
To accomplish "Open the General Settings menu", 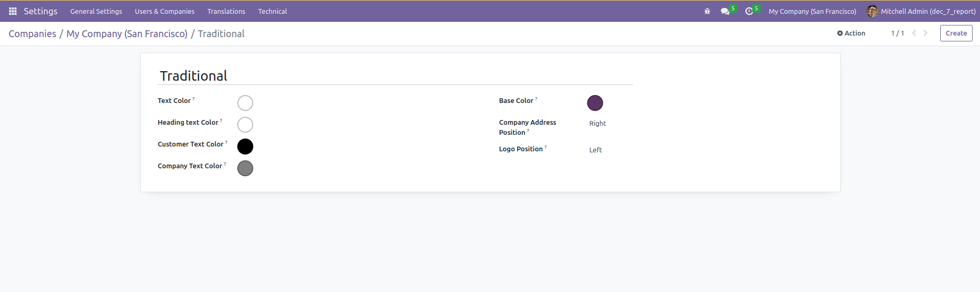I will [x=96, y=11].
